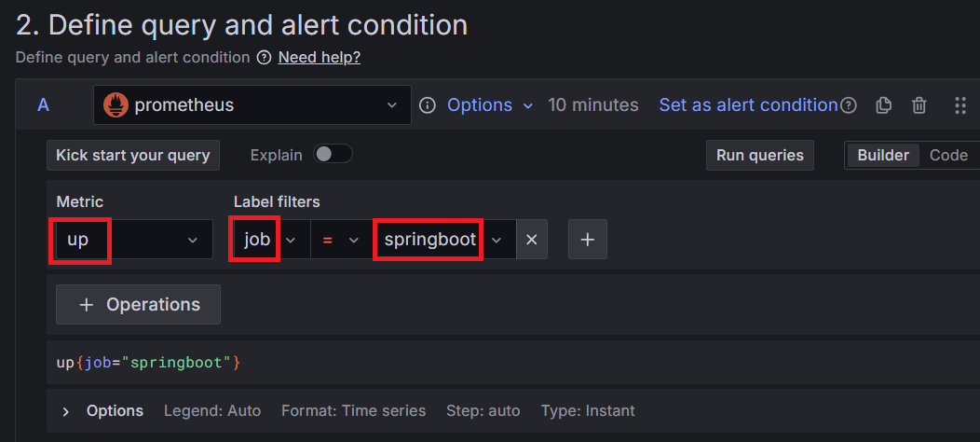Add a new label filter with plus
Viewport: 980px width, 442px height.
pos(588,239)
